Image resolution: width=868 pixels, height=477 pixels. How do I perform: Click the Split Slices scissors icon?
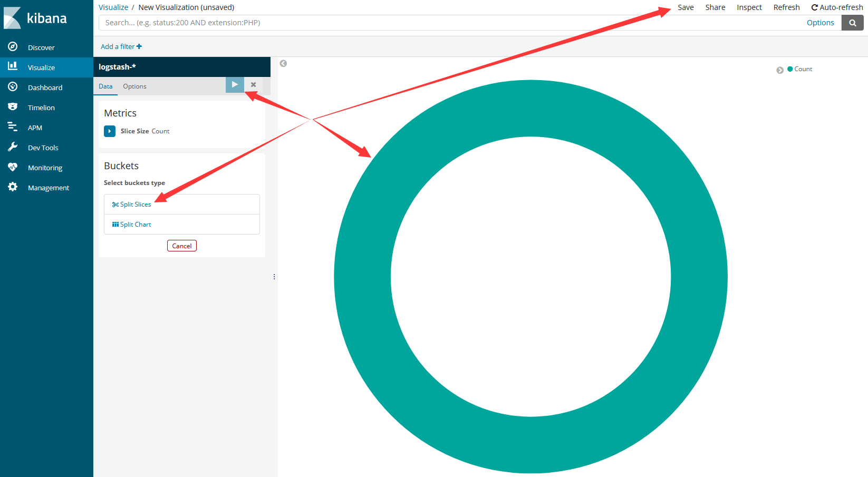pos(115,205)
